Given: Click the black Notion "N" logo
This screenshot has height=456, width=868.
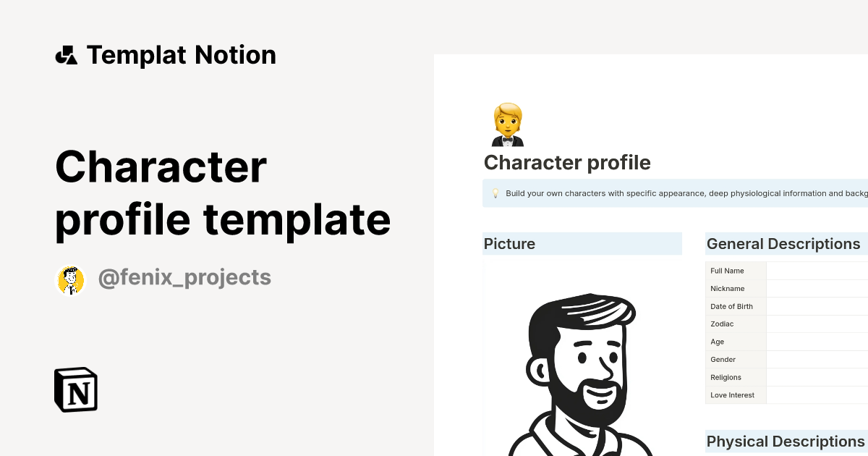Looking at the screenshot, I should coord(75,389).
